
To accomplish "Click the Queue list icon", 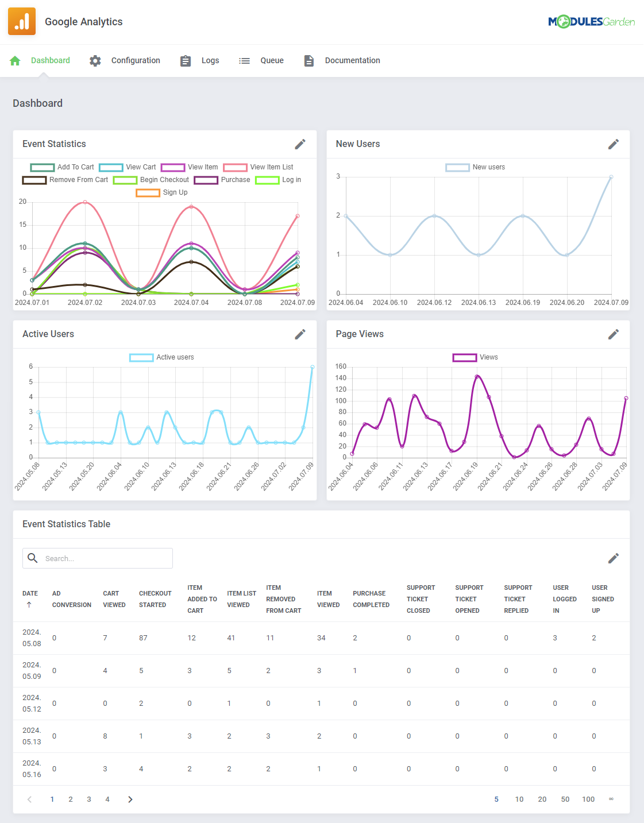I will 245,60.
